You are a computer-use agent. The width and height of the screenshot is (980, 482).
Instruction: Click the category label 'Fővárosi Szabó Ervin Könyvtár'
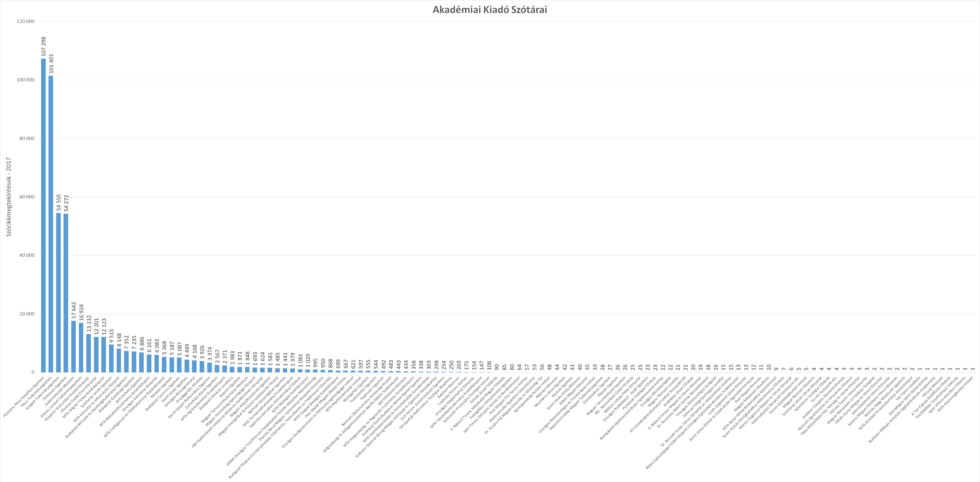point(79,394)
